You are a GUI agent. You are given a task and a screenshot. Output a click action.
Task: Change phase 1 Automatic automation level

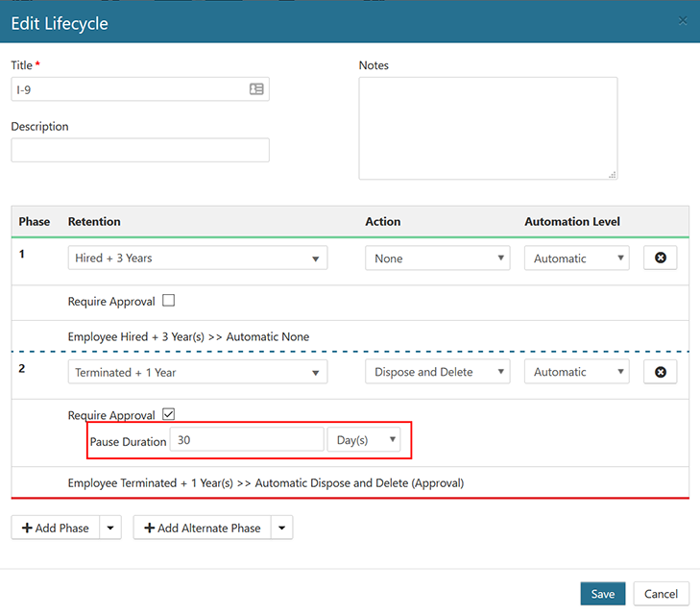576,258
